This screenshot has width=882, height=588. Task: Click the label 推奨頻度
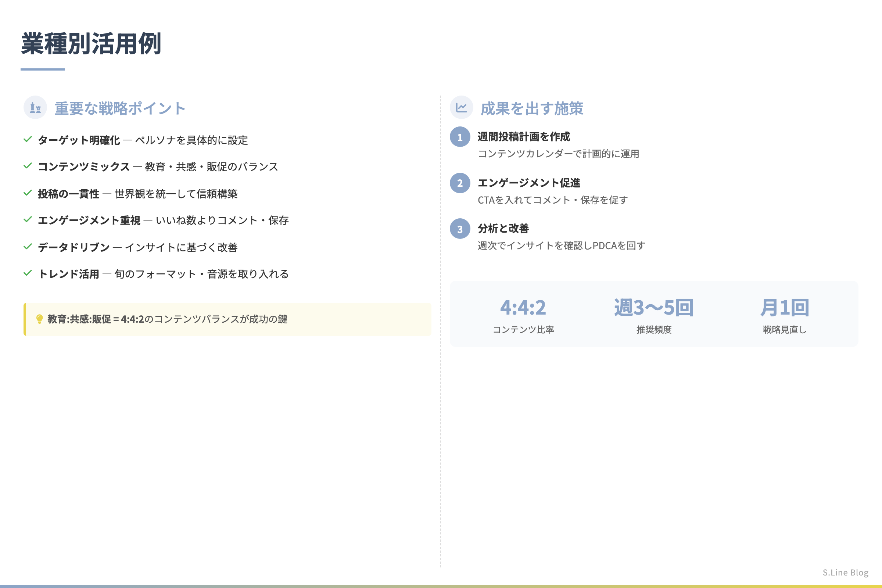coord(654,330)
